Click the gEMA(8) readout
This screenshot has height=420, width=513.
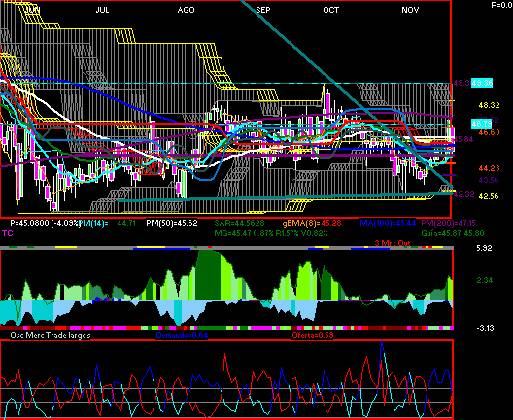click(x=311, y=223)
